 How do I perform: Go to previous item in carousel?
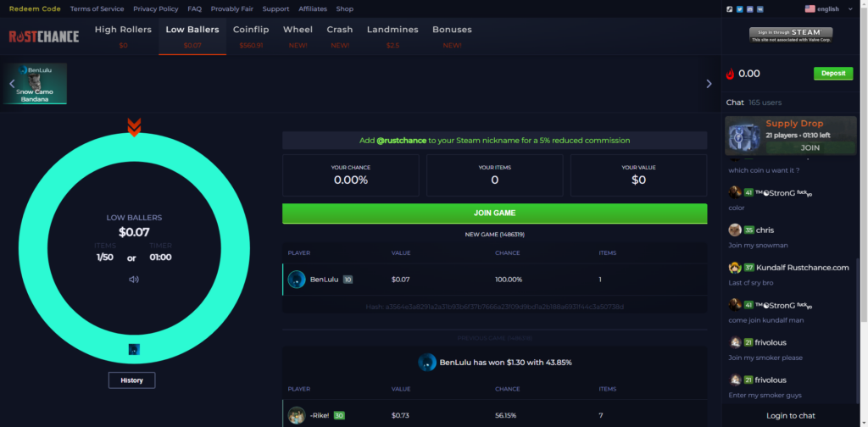click(12, 84)
